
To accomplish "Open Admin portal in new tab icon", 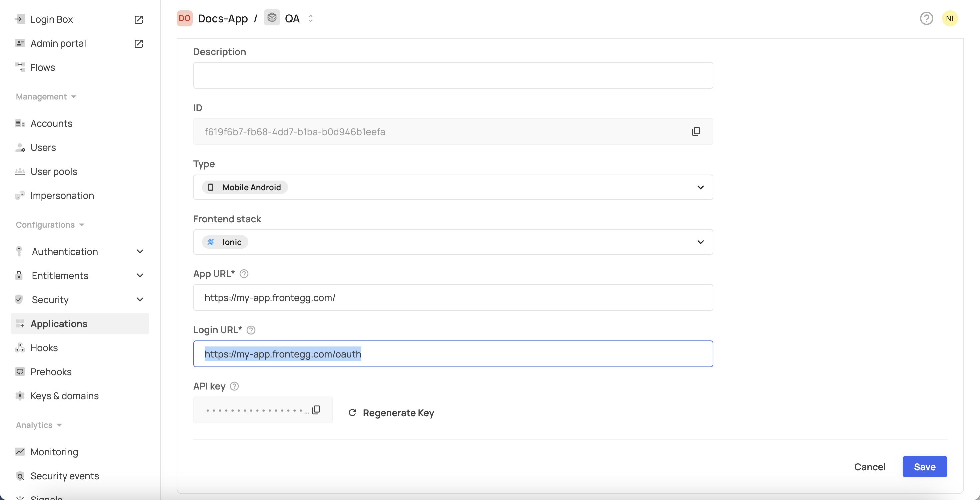I will point(138,43).
